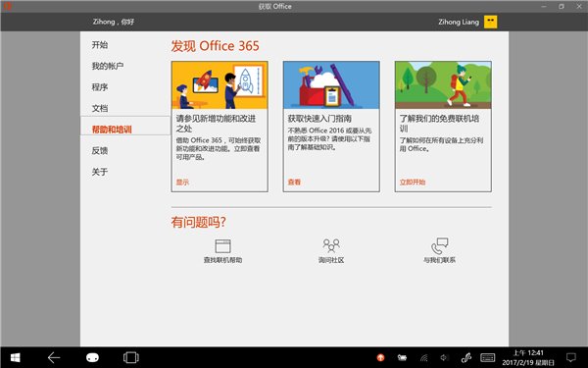
Task: Open the rocket illustration card thumbnail
Action: coord(220,85)
